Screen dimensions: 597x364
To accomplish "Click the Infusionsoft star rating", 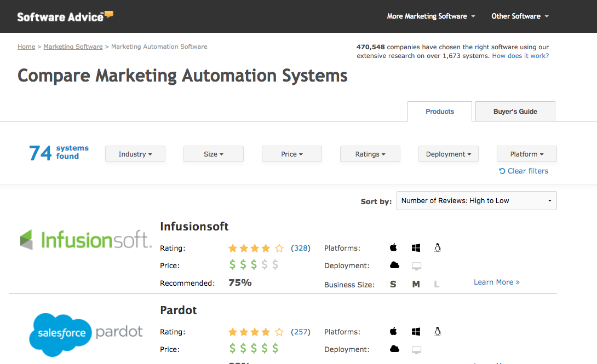I will point(256,249).
